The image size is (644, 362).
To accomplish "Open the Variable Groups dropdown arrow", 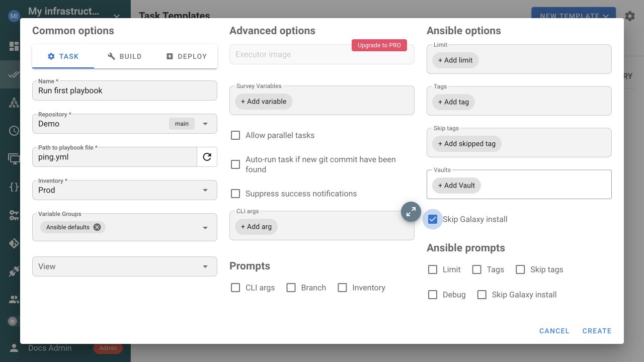I will click(205, 228).
